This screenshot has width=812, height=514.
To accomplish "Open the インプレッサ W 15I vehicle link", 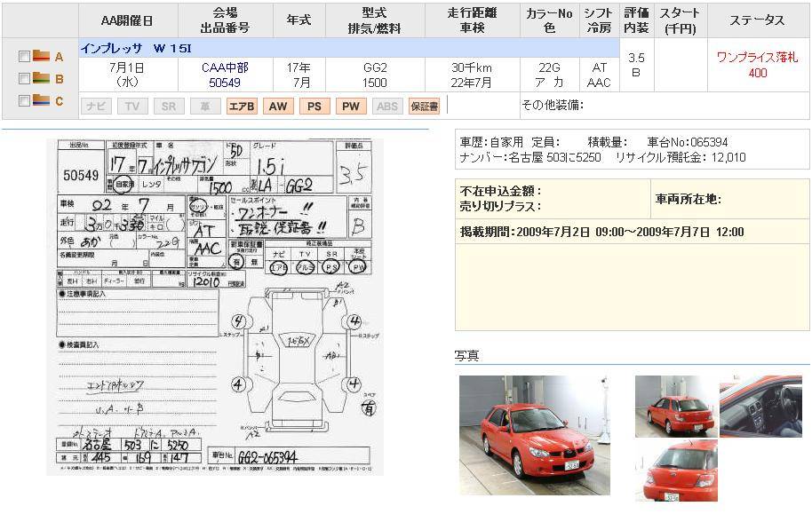I will [x=136, y=48].
